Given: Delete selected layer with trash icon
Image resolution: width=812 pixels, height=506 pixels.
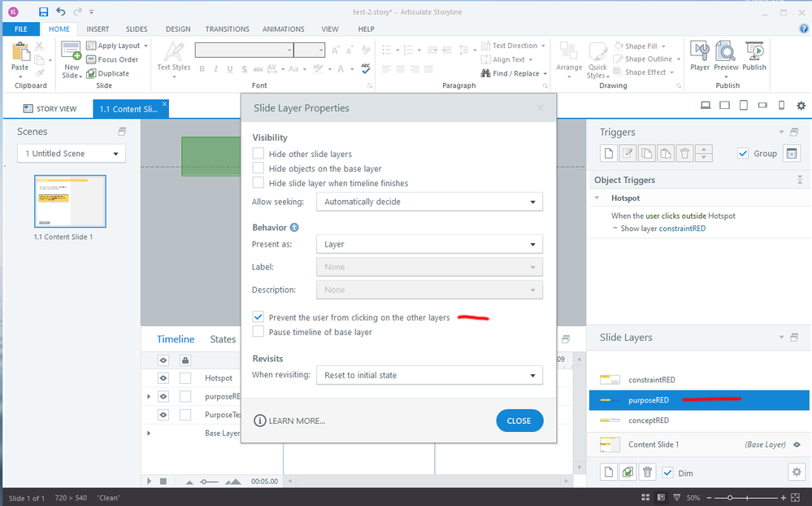Looking at the screenshot, I should (647, 472).
